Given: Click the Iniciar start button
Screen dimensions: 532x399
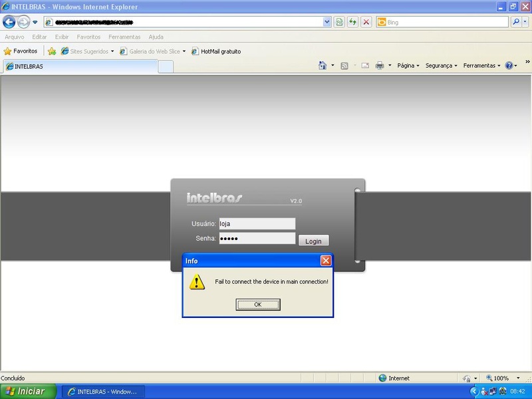Looking at the screenshot, I should 28,391.
